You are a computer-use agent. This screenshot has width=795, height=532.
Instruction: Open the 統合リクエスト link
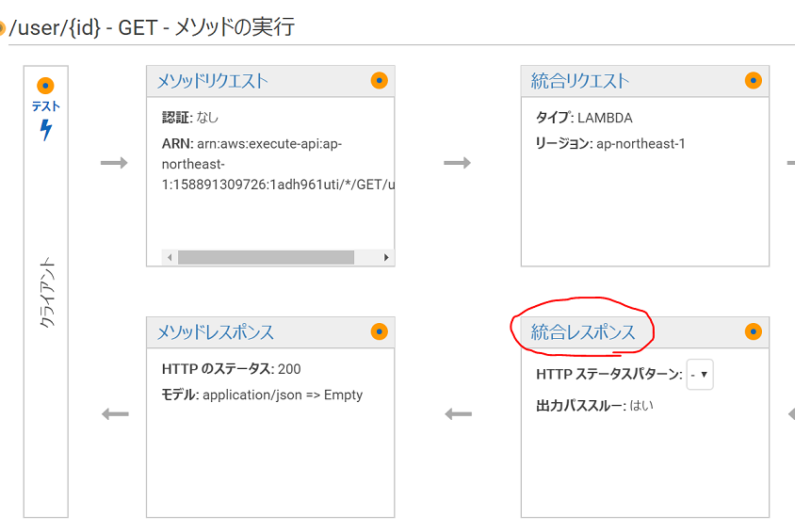tap(580, 81)
